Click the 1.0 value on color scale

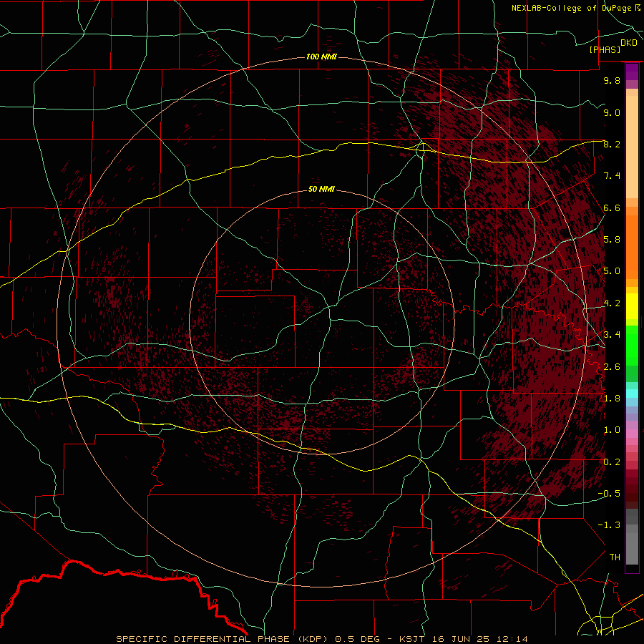coord(612,430)
